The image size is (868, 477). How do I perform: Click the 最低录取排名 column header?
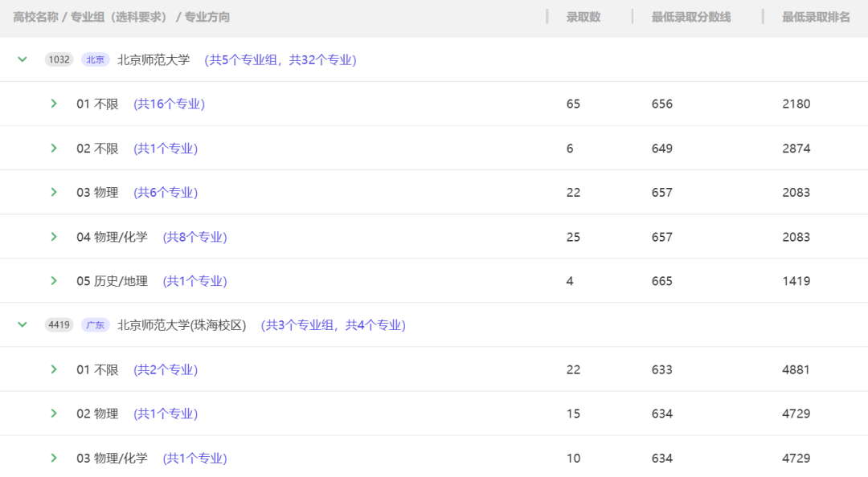click(x=816, y=17)
